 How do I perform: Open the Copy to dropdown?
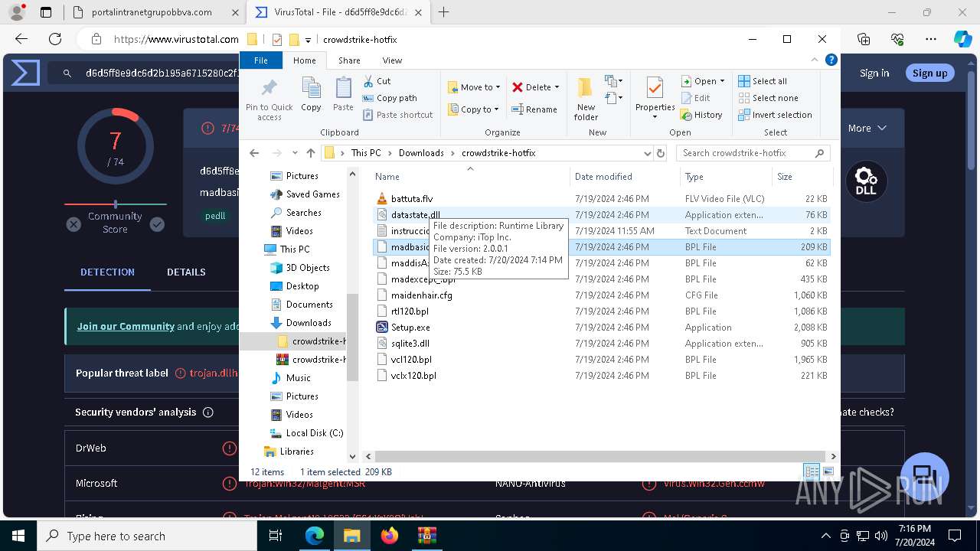pyautogui.click(x=473, y=109)
